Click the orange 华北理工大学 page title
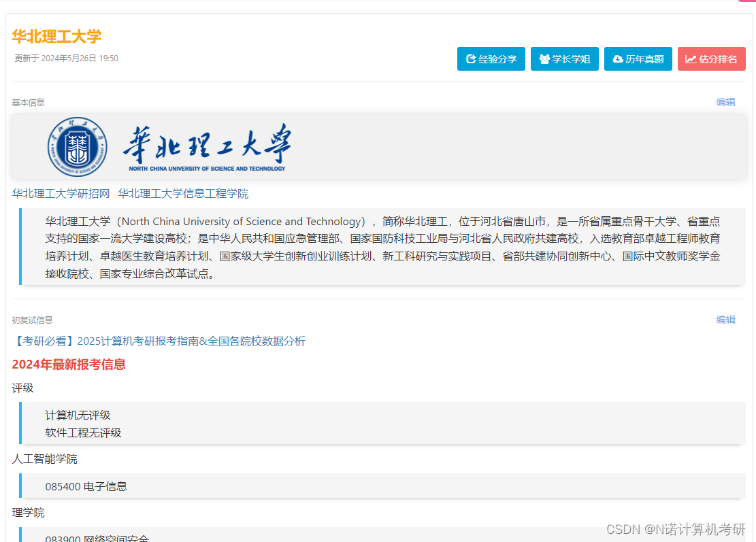756x542 pixels. pos(56,36)
